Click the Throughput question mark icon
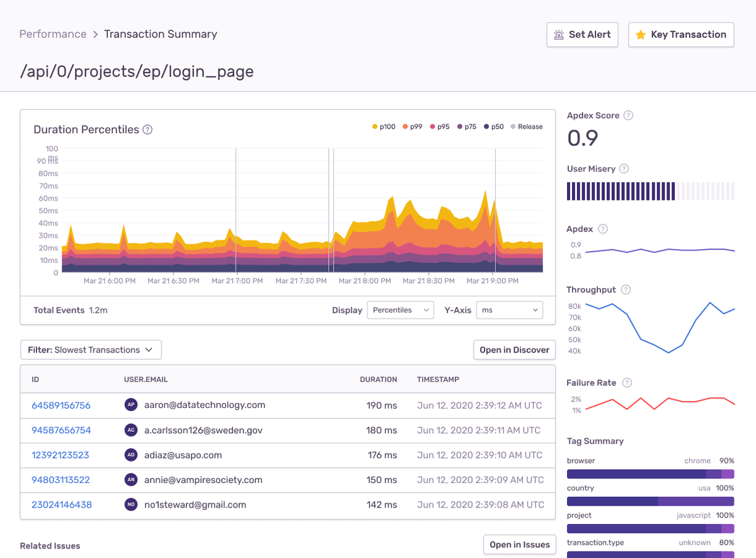The image size is (756, 558). (626, 289)
